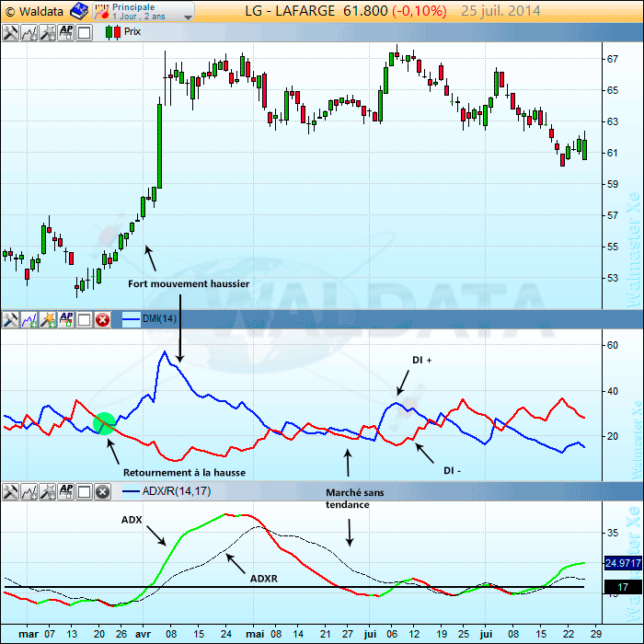Click the black 17 threshold badge
644x644 pixels.
pos(623,587)
